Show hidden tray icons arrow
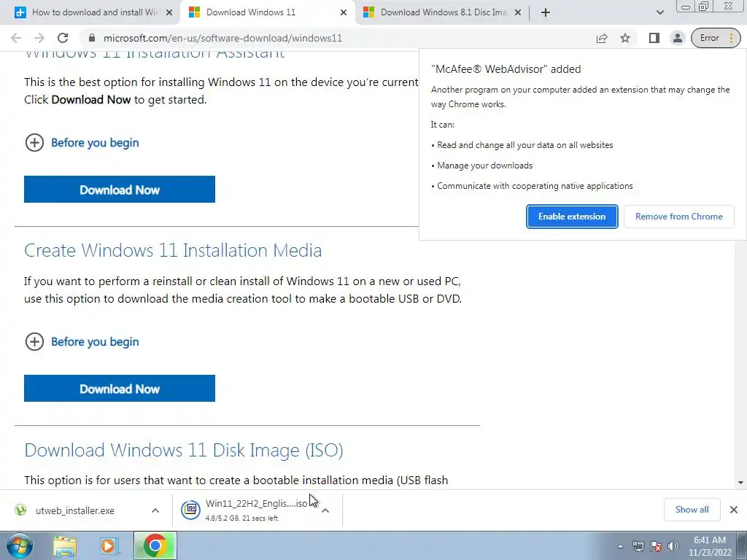This screenshot has width=747, height=560. pyautogui.click(x=620, y=546)
